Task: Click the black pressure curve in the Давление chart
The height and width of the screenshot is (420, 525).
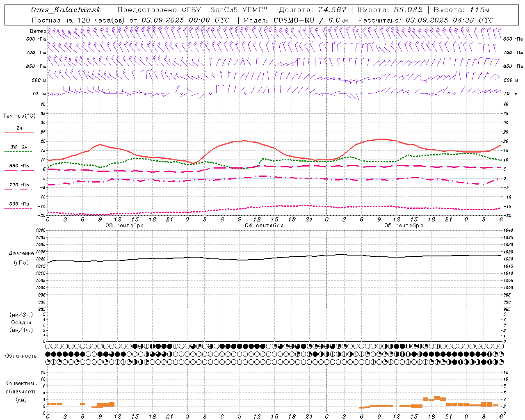Action: click(x=275, y=258)
